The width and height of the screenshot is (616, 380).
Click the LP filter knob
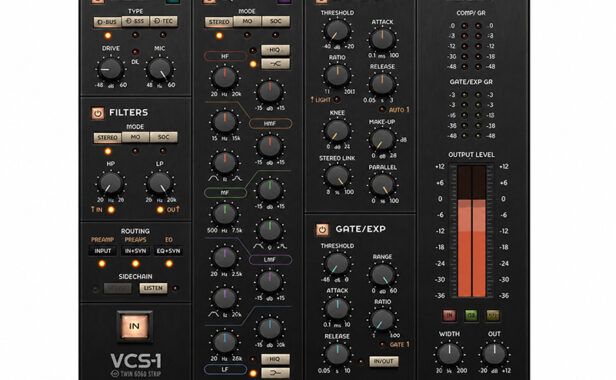pos(160,183)
